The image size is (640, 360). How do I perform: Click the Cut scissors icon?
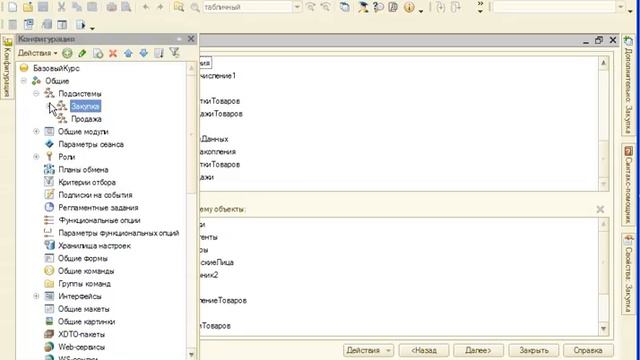coord(61,7)
